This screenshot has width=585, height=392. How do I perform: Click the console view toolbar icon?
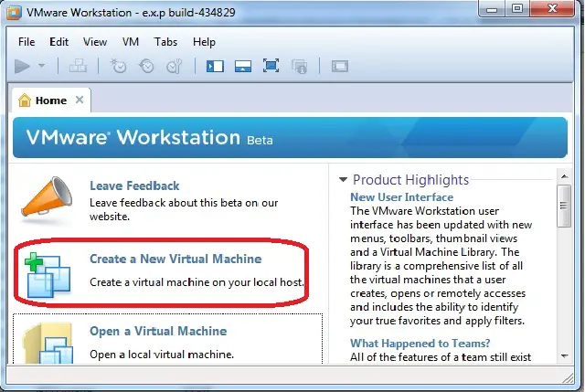340,67
